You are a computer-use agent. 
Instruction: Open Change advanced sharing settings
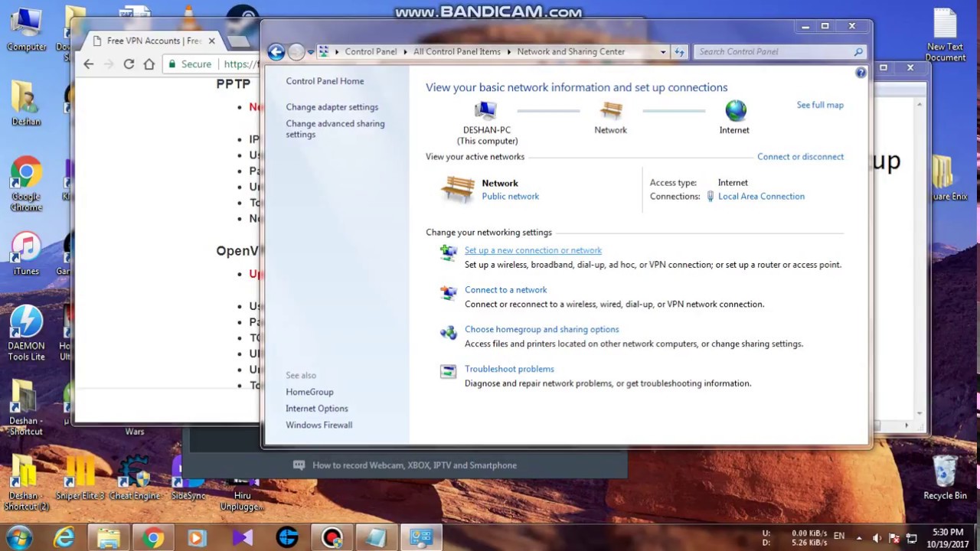(335, 129)
